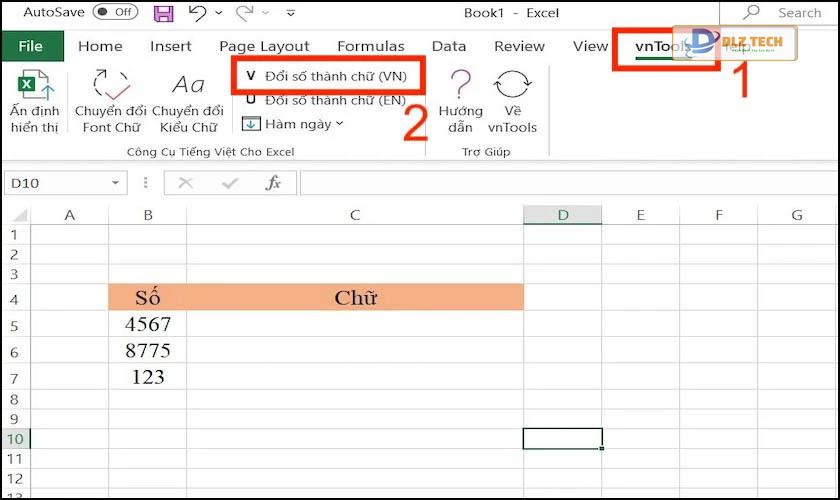Viewport: 840px width, 500px height.
Task: Click the Name Box showing D10
Action: (x=57, y=183)
